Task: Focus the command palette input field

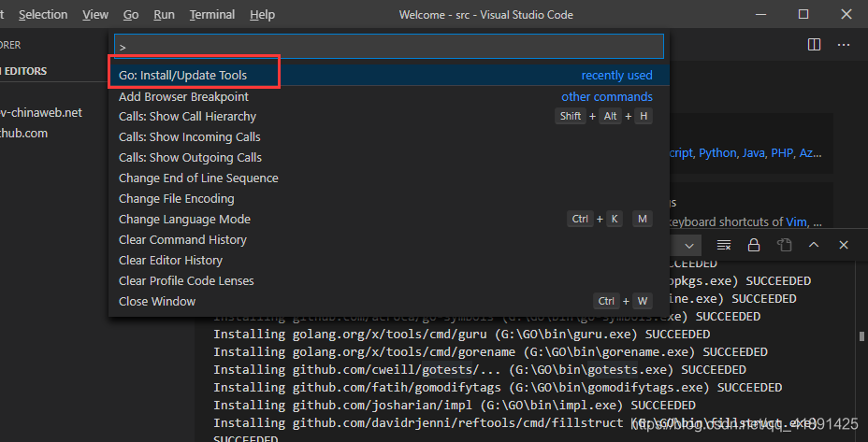Action: tap(388, 47)
